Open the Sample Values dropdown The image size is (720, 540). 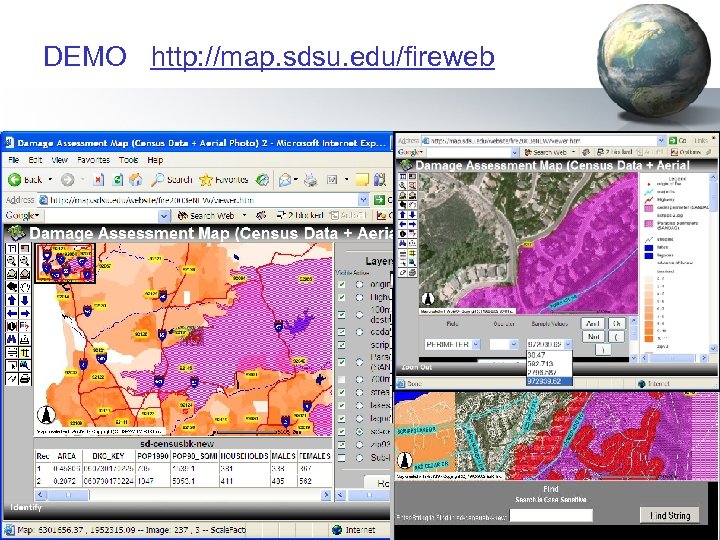click(x=568, y=344)
